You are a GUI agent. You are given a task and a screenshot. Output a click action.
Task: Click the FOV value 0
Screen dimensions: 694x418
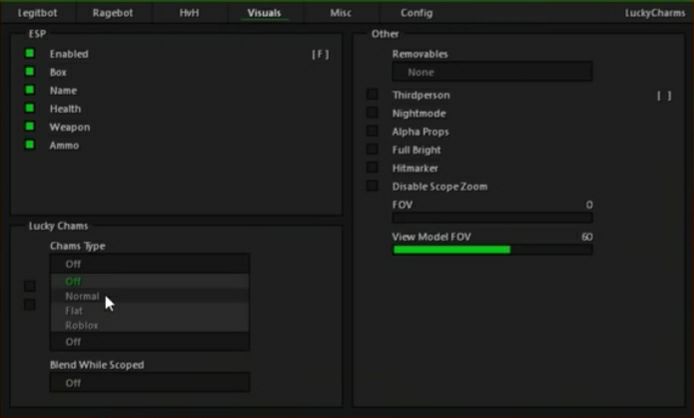pos(589,205)
